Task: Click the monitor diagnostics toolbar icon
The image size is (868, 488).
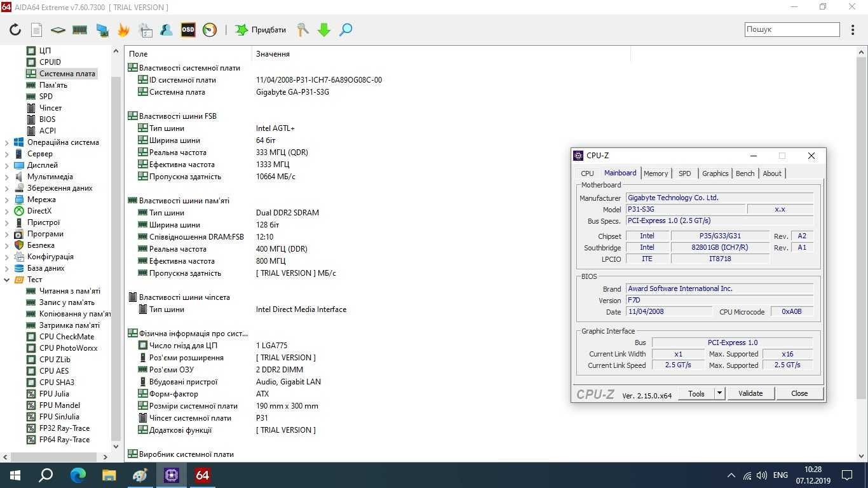Action: (102, 30)
